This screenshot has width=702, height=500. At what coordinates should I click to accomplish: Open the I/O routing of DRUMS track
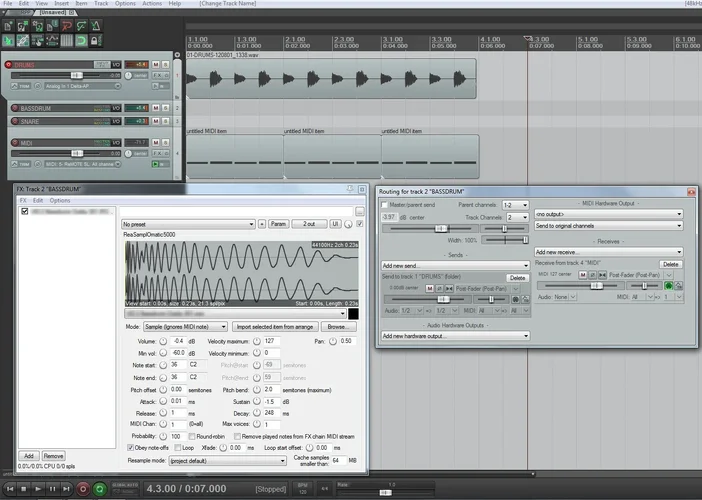coord(116,65)
